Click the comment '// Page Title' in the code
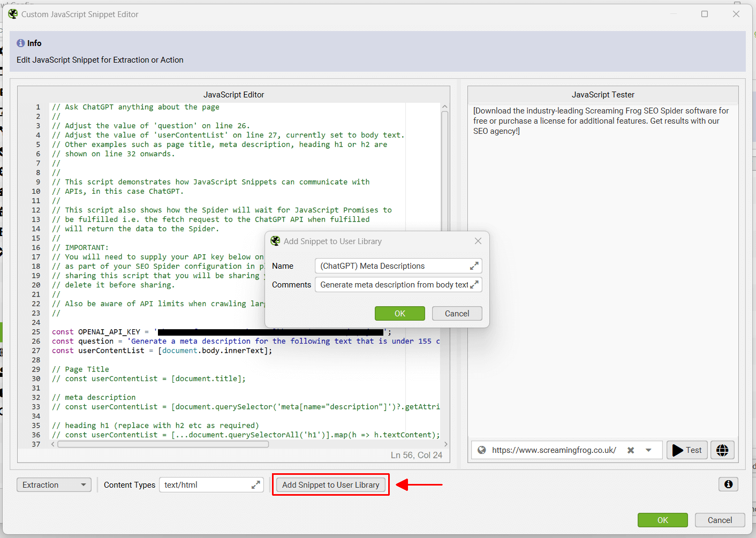The image size is (756, 538). point(80,369)
